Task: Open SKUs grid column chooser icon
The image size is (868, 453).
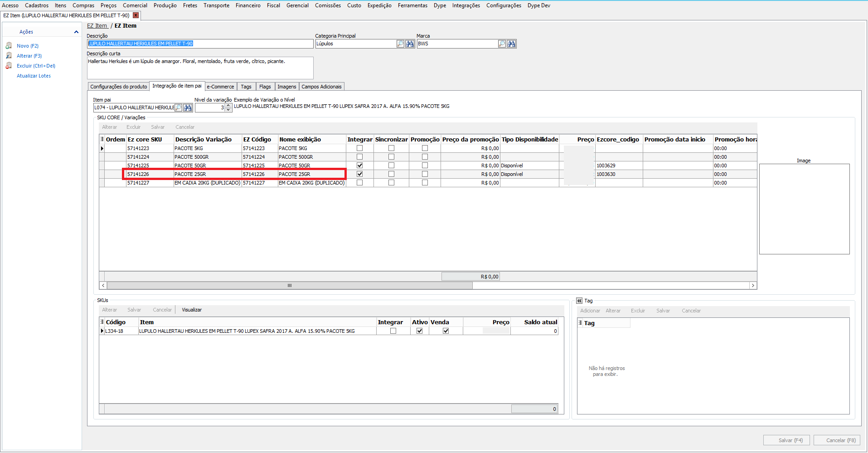Action: pyautogui.click(x=102, y=322)
